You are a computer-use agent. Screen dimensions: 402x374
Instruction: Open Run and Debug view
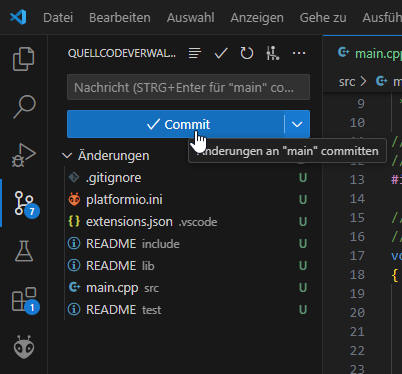23,155
